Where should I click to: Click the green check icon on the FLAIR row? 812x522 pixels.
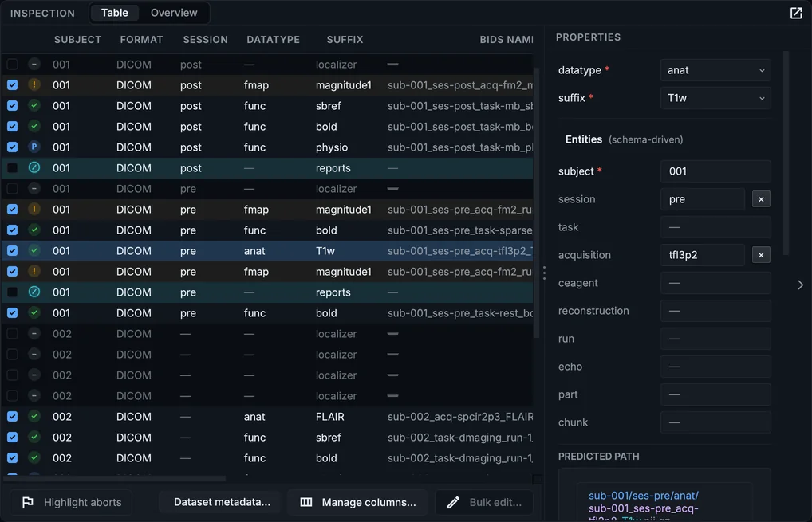34,416
